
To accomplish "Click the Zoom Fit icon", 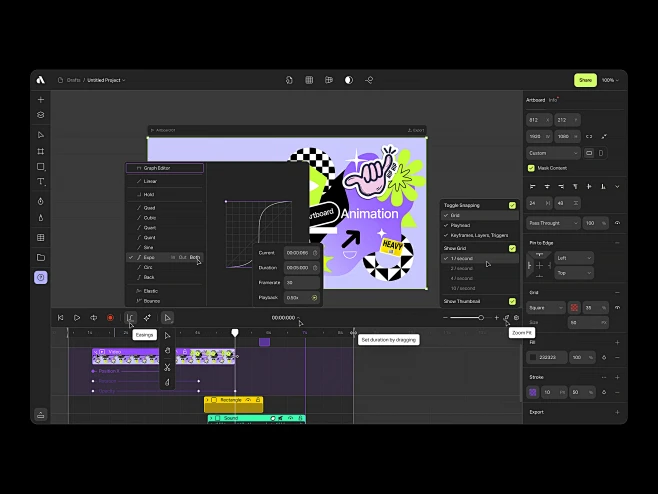I will click(506, 318).
